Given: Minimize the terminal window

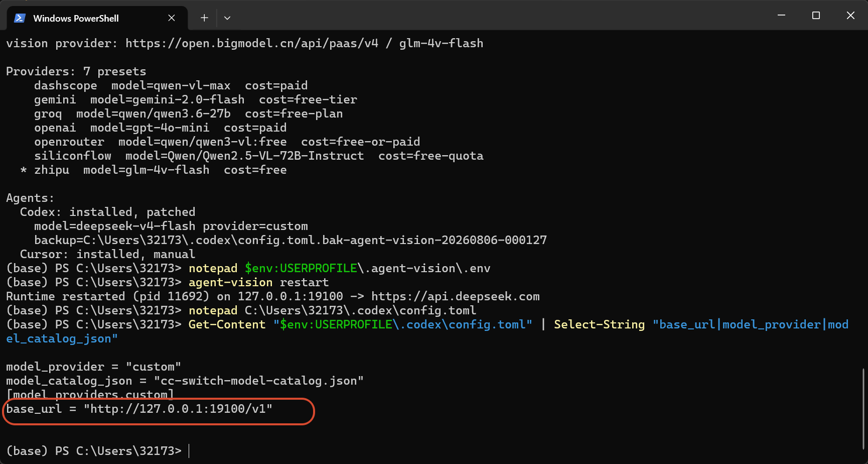Looking at the screenshot, I should tap(781, 16).
